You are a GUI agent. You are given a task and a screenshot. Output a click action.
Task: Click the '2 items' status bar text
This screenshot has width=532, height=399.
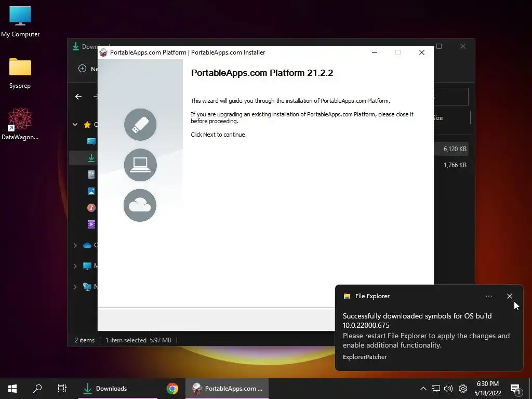point(85,340)
